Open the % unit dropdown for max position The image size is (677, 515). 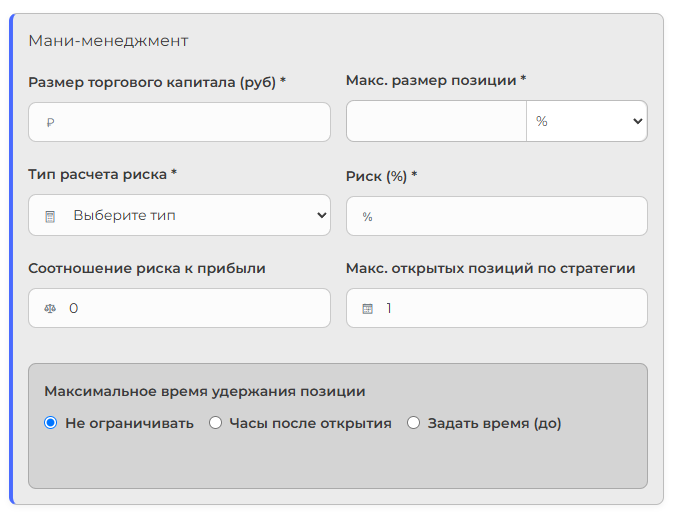(587, 121)
